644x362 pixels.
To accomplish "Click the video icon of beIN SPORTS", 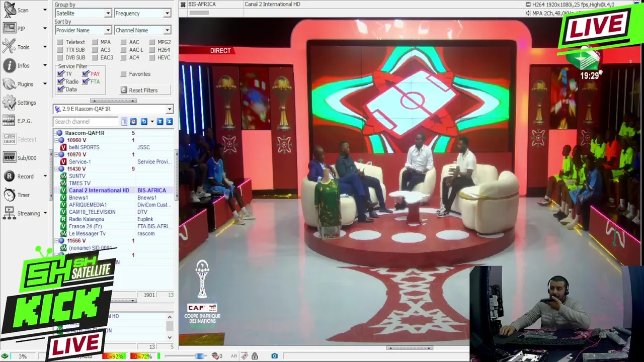I will 63,147.
